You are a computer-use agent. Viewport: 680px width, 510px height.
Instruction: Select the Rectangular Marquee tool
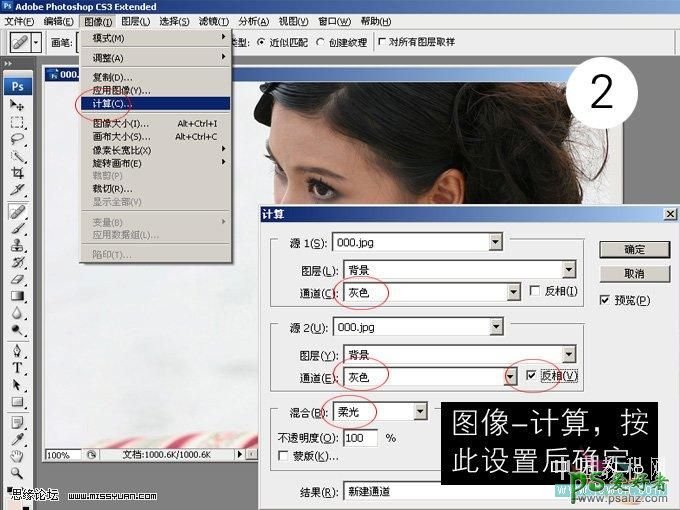tap(17, 123)
